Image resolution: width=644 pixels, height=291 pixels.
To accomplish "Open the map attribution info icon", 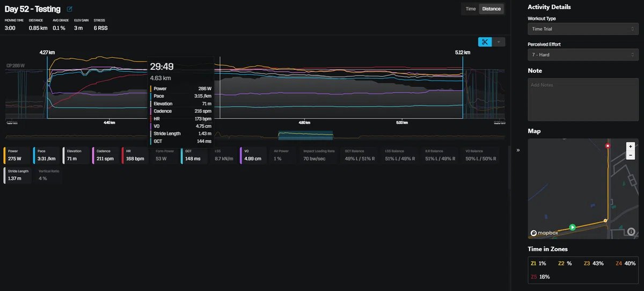I will [x=631, y=232].
